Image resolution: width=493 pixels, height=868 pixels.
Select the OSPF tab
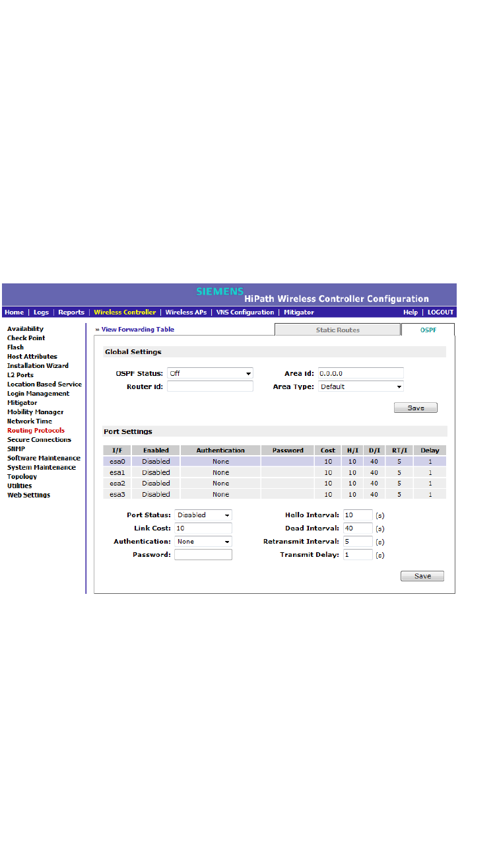tap(428, 330)
